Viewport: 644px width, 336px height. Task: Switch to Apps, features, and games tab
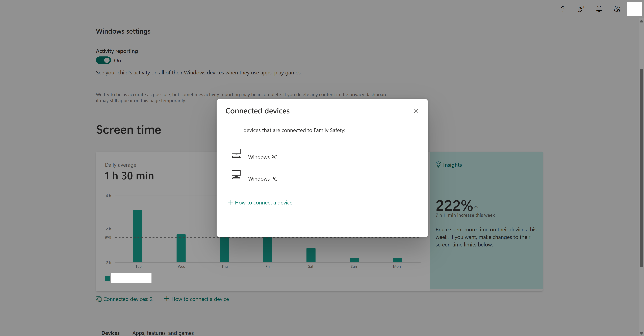pyautogui.click(x=163, y=333)
